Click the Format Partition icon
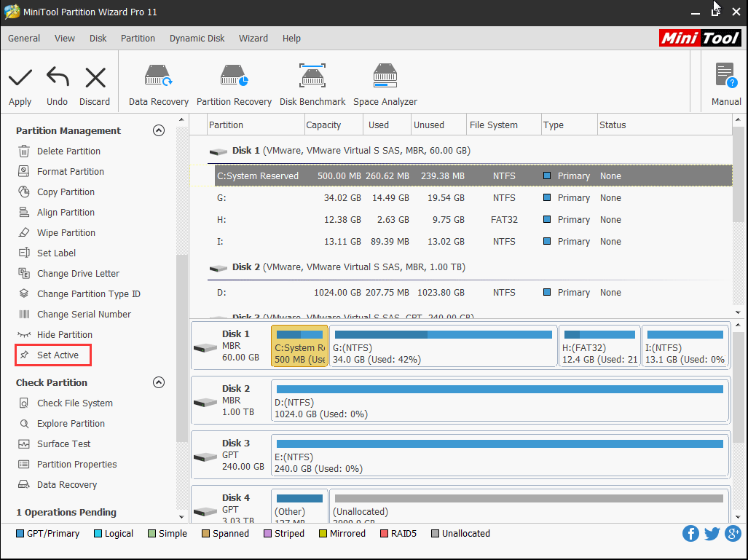Screen dimensions: 748x560 coord(24,171)
